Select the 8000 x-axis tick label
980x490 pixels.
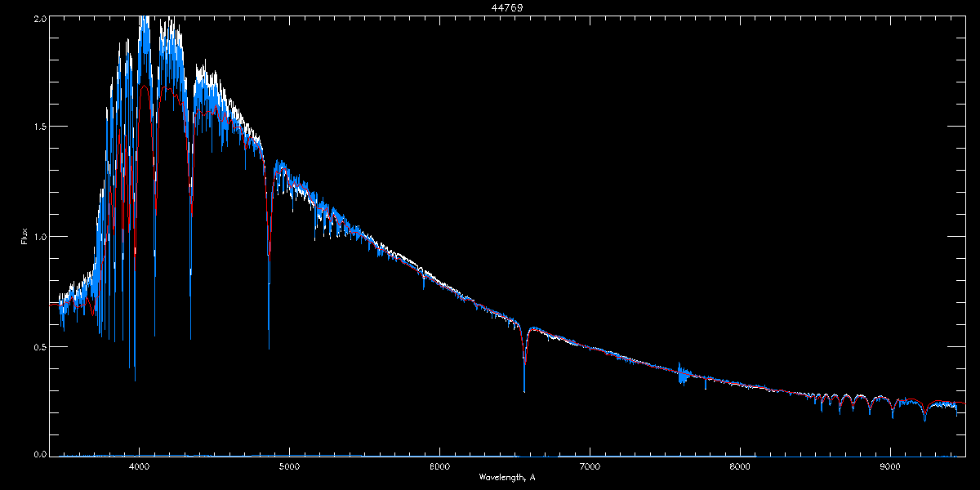(740, 466)
